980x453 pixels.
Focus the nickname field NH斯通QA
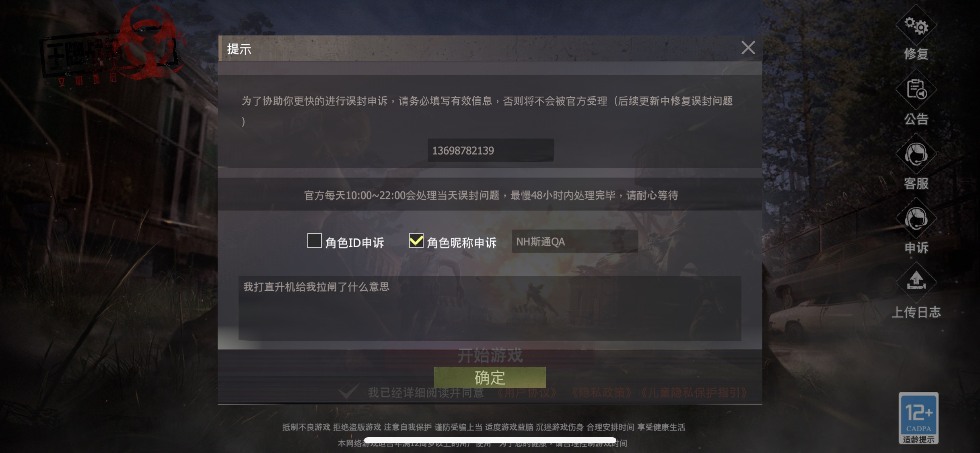(574, 242)
